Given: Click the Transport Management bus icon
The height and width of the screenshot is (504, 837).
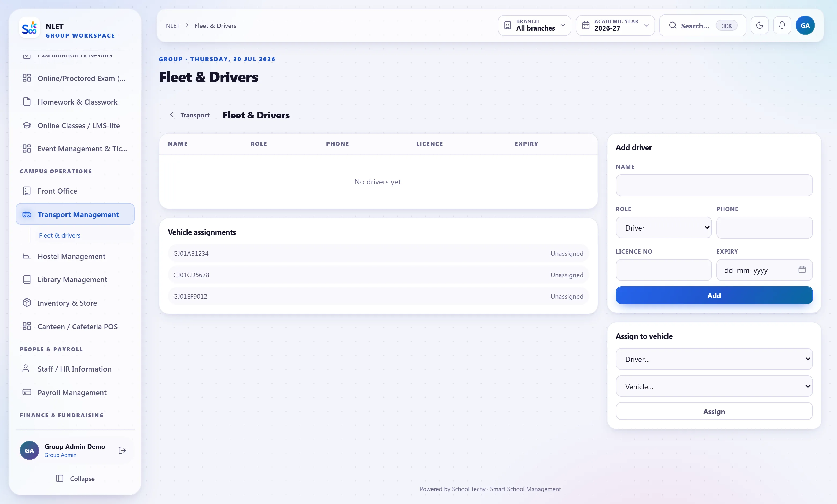Looking at the screenshot, I should pyautogui.click(x=27, y=214).
